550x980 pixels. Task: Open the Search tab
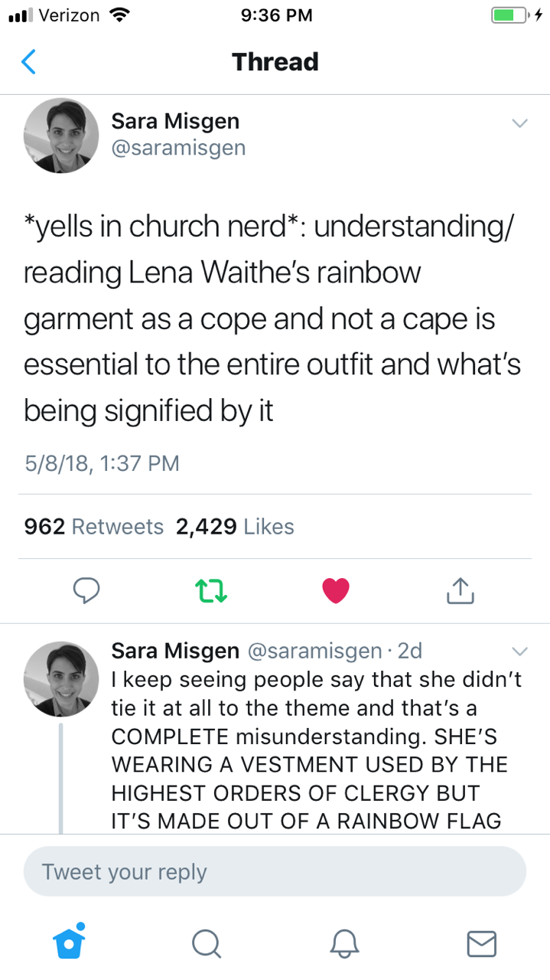pos(206,943)
